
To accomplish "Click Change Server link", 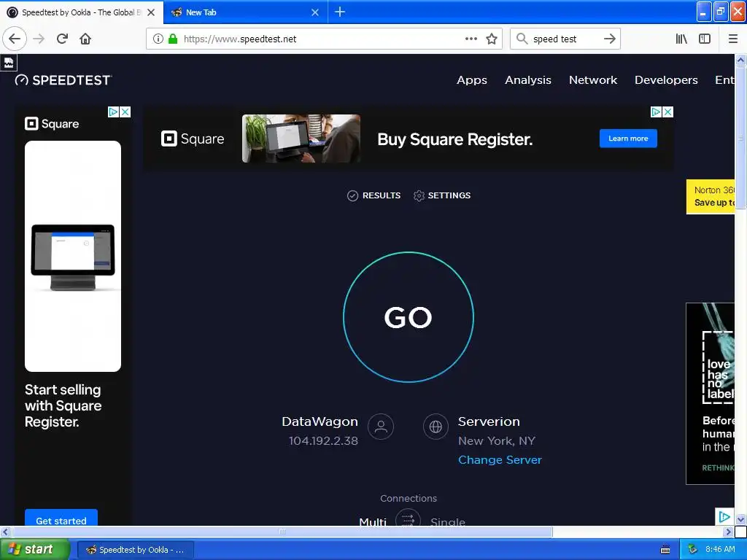I will pos(500,459).
